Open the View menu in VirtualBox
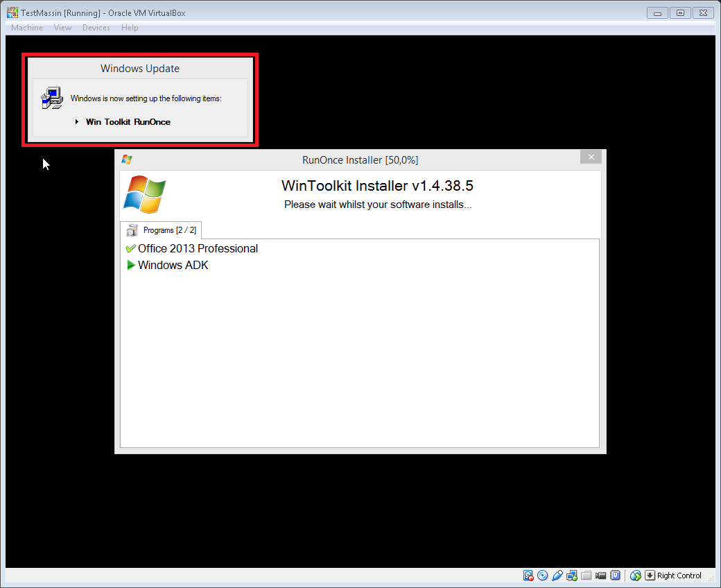 pos(62,28)
